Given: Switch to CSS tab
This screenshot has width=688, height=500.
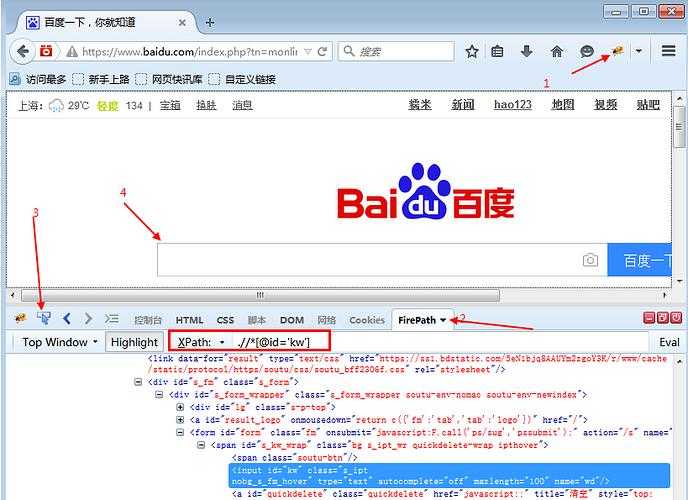Looking at the screenshot, I should pyautogui.click(x=225, y=320).
